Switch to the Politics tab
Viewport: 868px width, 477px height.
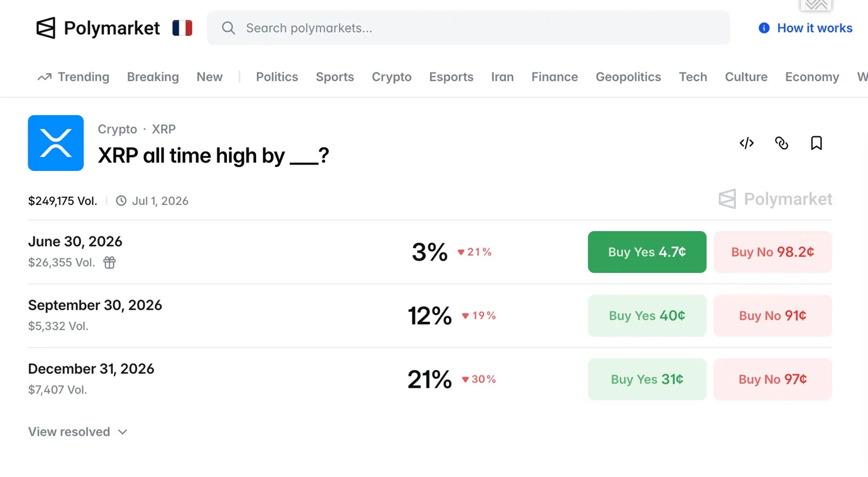(x=277, y=77)
